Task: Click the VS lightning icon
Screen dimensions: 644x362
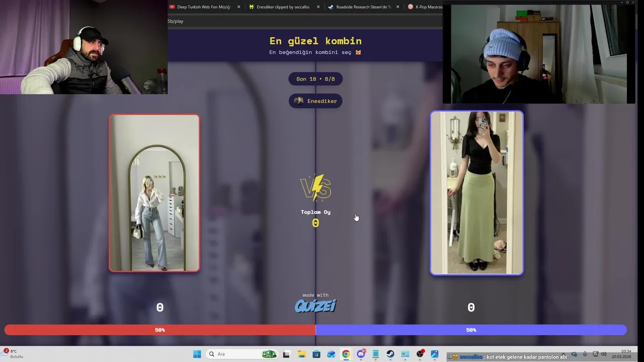Action: (316, 188)
